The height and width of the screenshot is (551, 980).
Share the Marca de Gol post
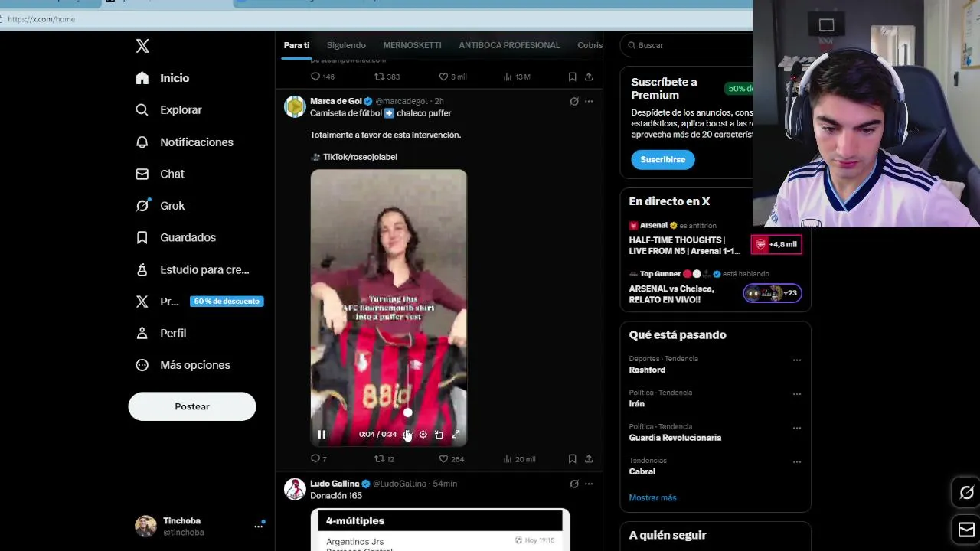tap(589, 459)
